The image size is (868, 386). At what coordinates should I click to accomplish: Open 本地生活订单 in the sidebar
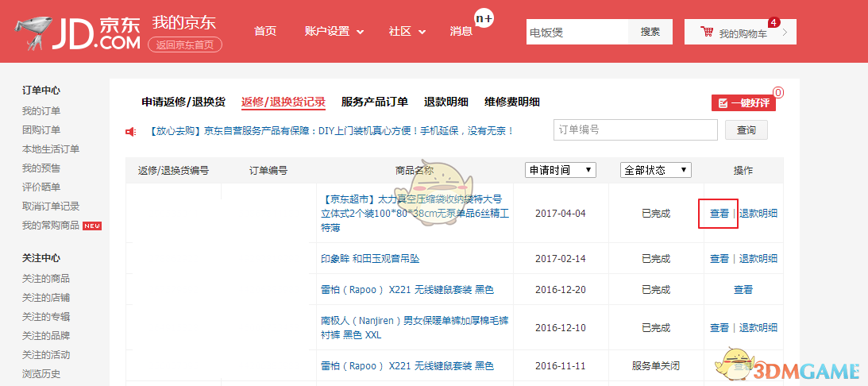(51, 149)
